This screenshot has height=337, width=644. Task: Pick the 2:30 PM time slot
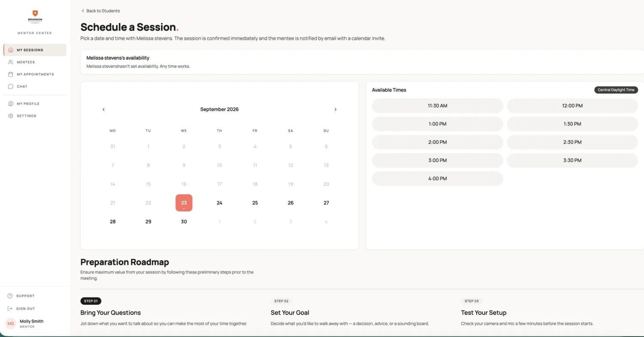tap(572, 142)
